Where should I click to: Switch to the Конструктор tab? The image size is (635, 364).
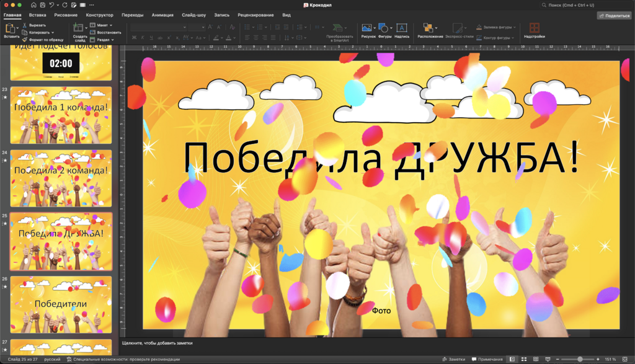tap(100, 15)
